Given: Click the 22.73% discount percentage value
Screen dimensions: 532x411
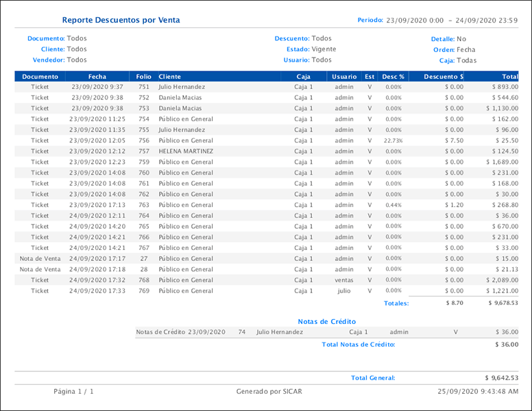Looking at the screenshot, I should click(x=394, y=140).
